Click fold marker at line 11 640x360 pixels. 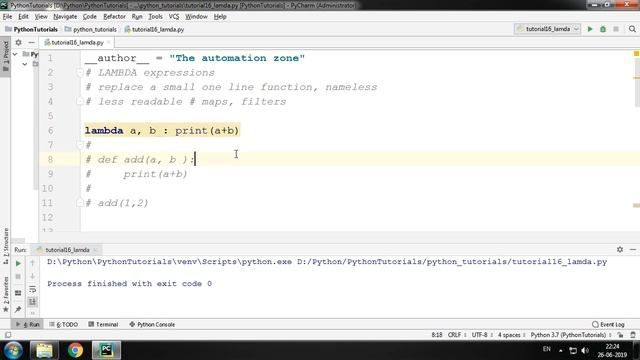click(x=80, y=202)
